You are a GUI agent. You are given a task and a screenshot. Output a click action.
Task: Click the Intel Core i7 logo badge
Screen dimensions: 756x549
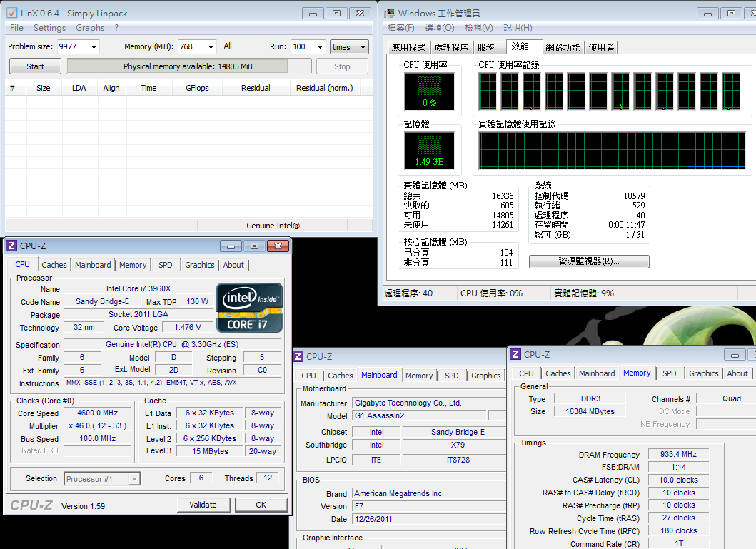tap(249, 308)
